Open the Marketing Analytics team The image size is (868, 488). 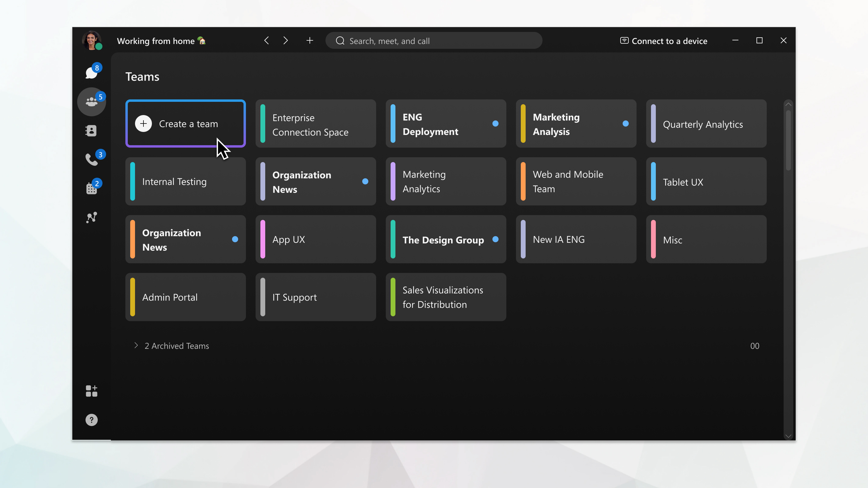(x=446, y=182)
